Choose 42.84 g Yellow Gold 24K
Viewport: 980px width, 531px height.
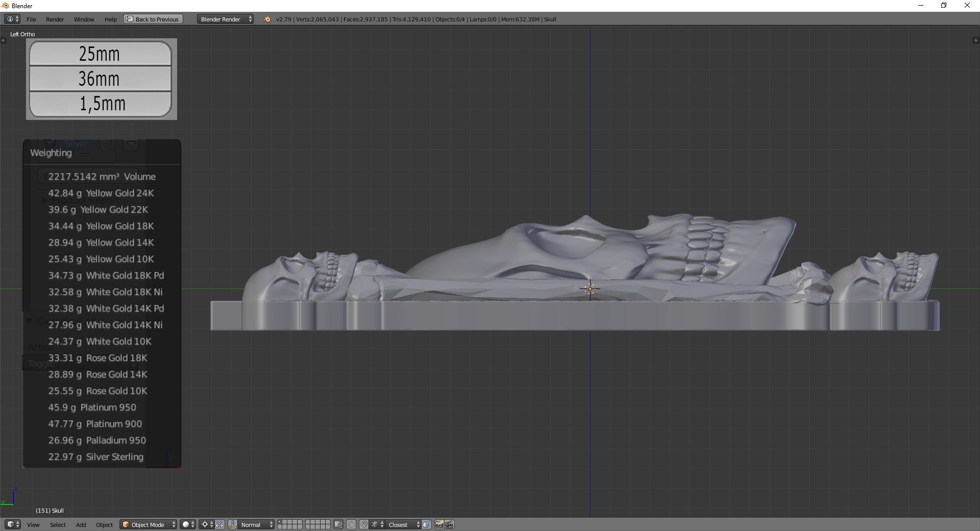coord(102,193)
